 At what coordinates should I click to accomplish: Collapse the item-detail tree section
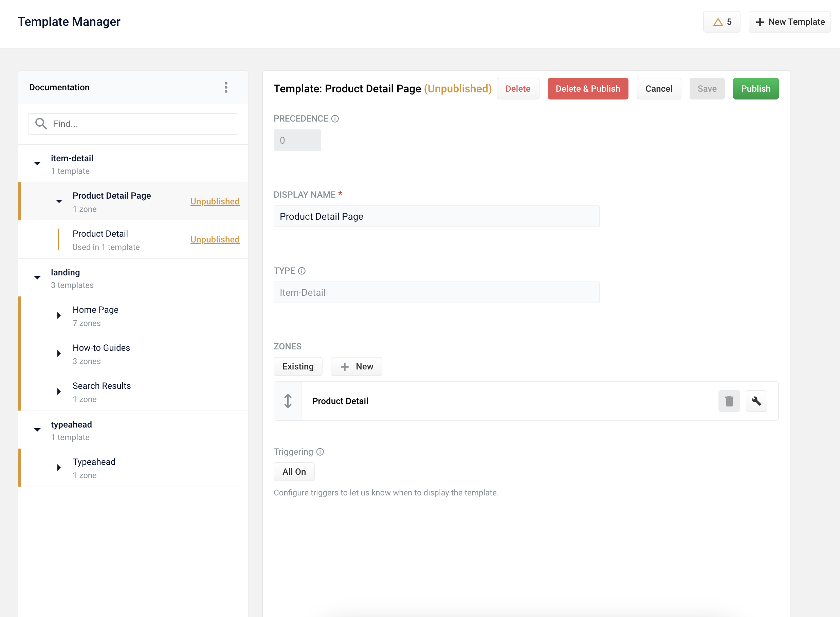click(37, 163)
